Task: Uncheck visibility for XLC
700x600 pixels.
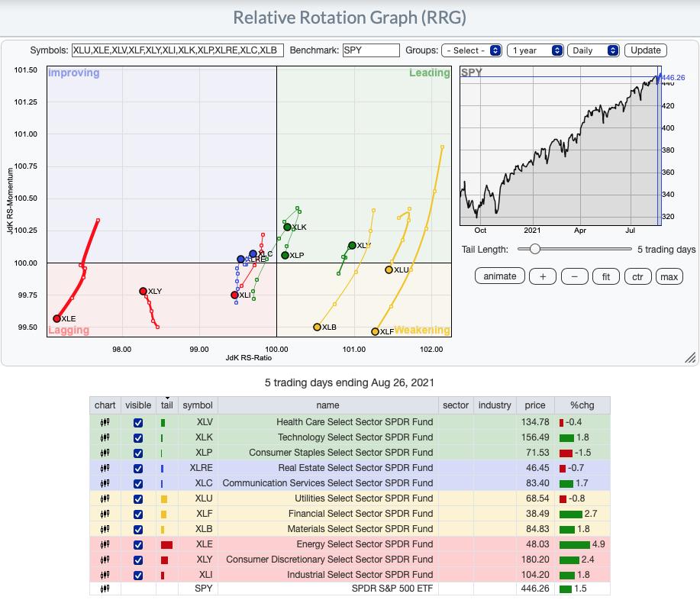Action: (x=138, y=483)
